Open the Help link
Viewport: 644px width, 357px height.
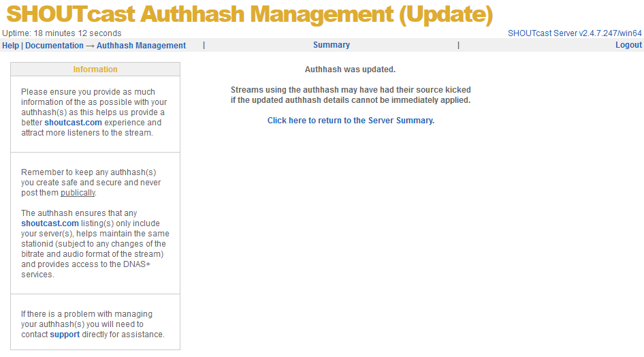click(10, 46)
